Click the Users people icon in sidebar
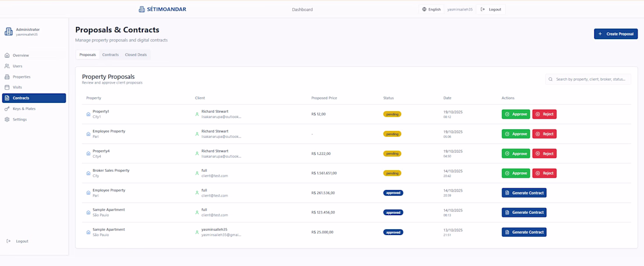The image size is (644, 266). click(7, 66)
